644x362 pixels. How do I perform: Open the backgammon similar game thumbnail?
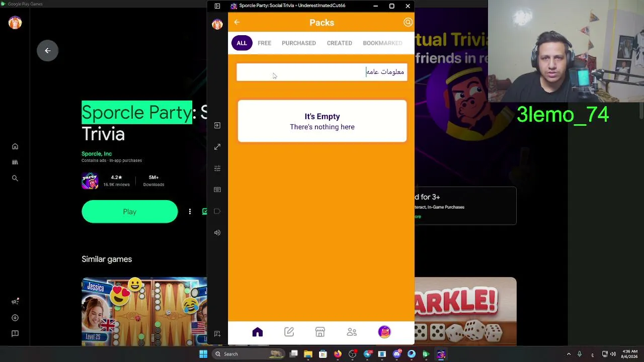tap(144, 312)
